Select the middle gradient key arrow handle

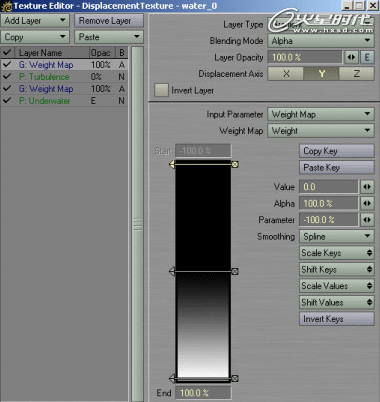(x=172, y=271)
